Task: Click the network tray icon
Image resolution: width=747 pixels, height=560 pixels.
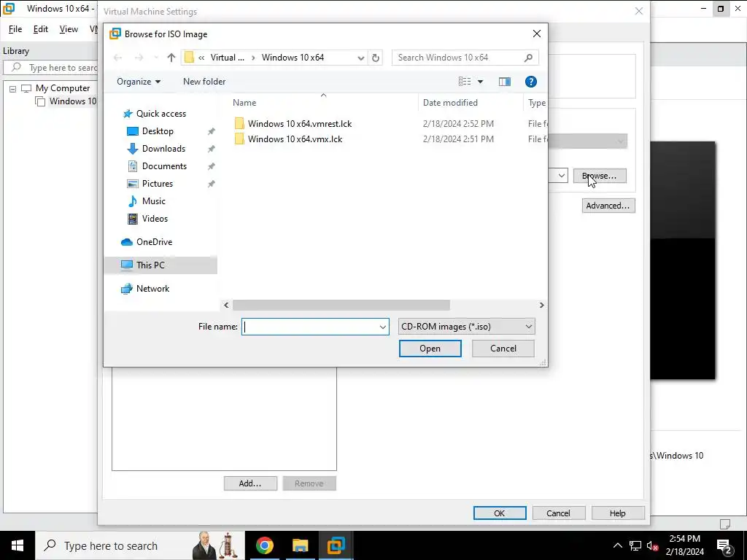Action: click(x=635, y=545)
